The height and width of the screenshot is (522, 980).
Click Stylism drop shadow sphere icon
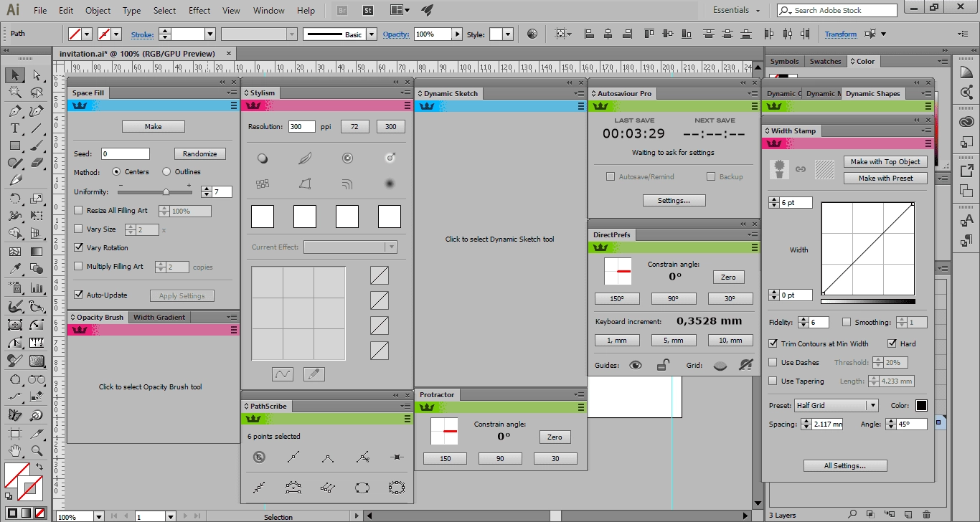(263, 158)
